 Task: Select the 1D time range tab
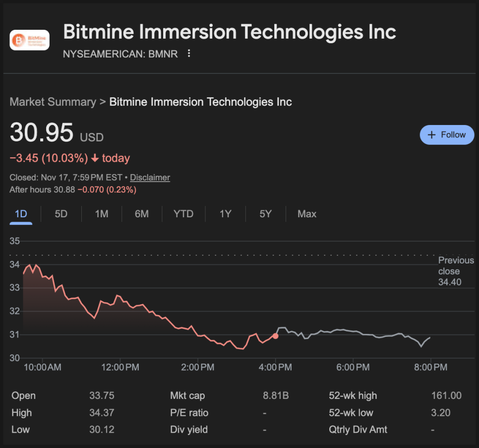(x=21, y=214)
